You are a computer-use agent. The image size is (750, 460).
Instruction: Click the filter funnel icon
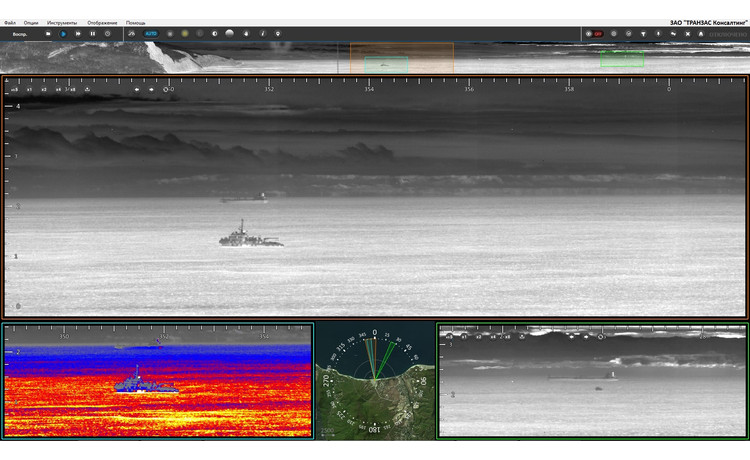[x=643, y=33]
